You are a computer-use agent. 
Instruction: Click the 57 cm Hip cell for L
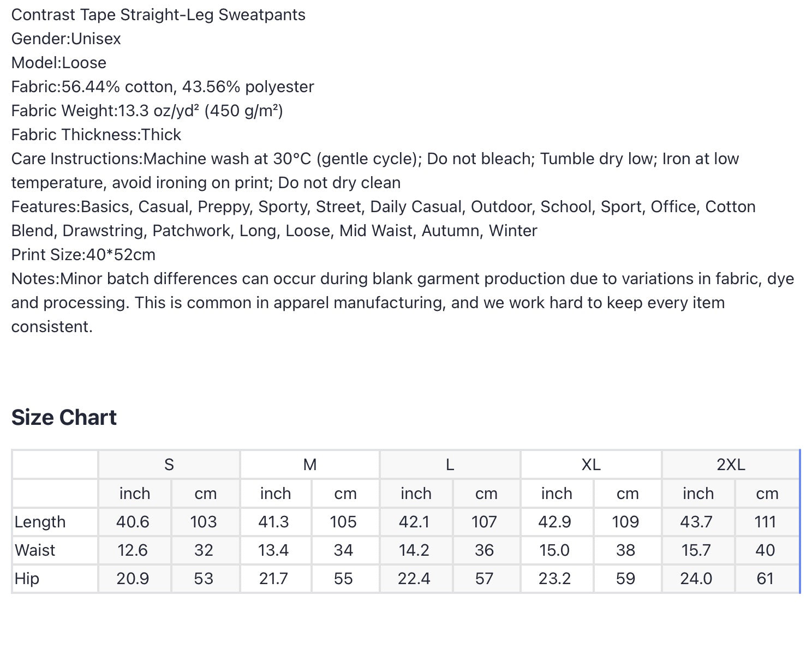[x=485, y=579]
